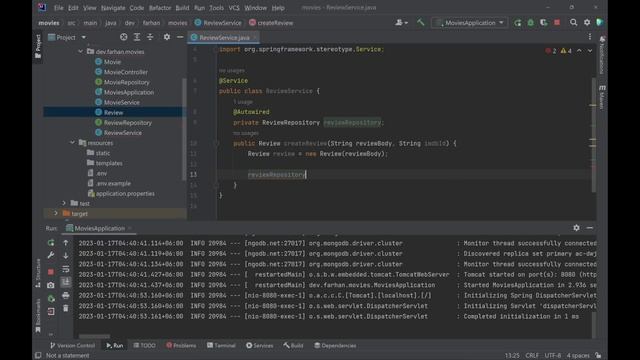Open the Version Control tool window
The width and height of the screenshot is (640, 360).
coord(72,345)
